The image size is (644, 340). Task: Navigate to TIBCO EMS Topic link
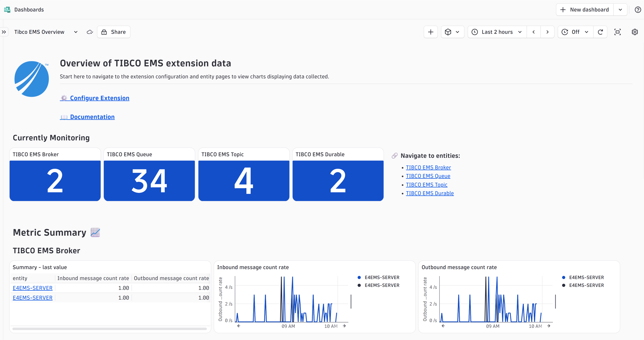coord(426,185)
